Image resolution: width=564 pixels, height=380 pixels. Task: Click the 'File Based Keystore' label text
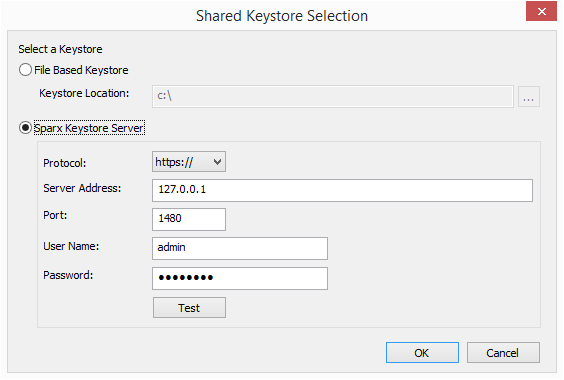coord(81,70)
